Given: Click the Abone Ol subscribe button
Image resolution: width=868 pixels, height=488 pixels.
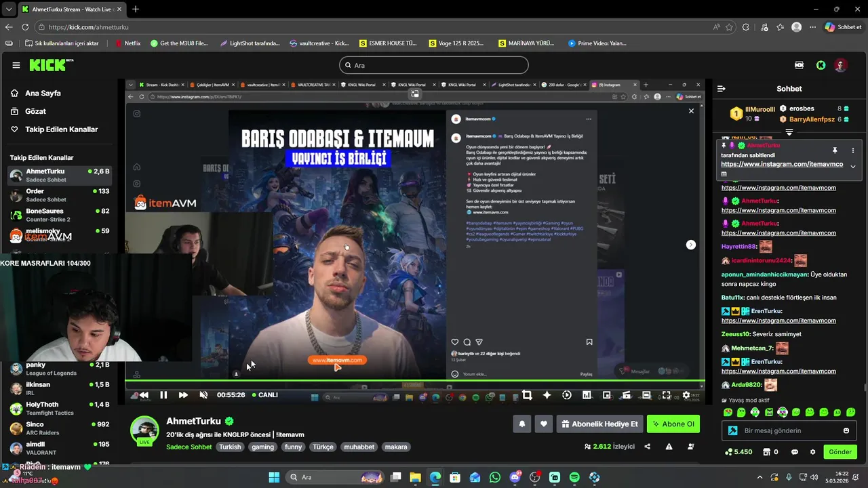Looking at the screenshot, I should point(673,424).
